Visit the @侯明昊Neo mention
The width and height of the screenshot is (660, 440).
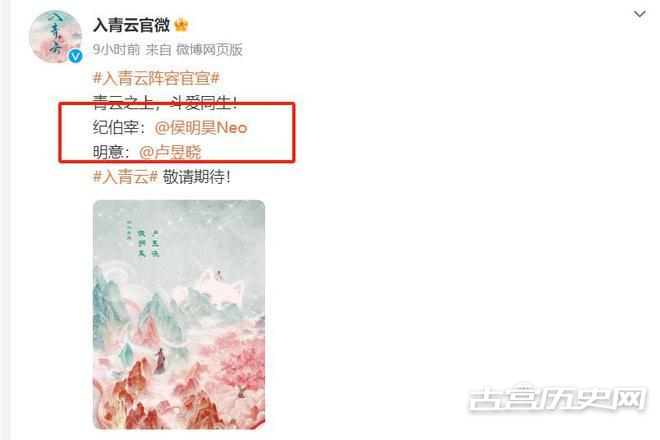(x=201, y=127)
